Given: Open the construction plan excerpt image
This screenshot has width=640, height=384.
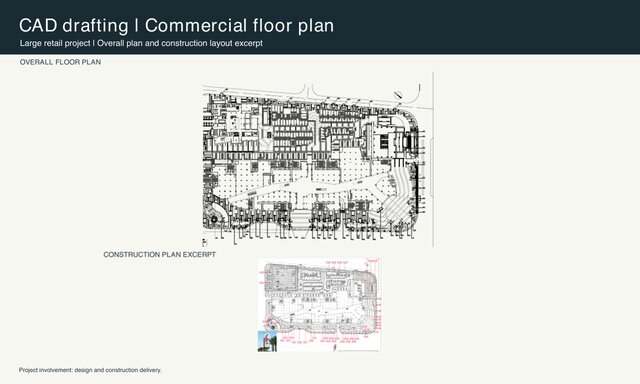Looking at the screenshot, I should click(x=320, y=305).
